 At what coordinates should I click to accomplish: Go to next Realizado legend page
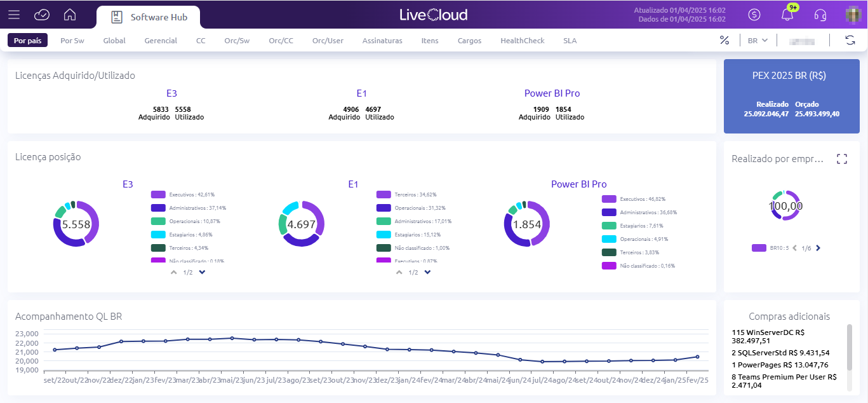[x=818, y=248]
